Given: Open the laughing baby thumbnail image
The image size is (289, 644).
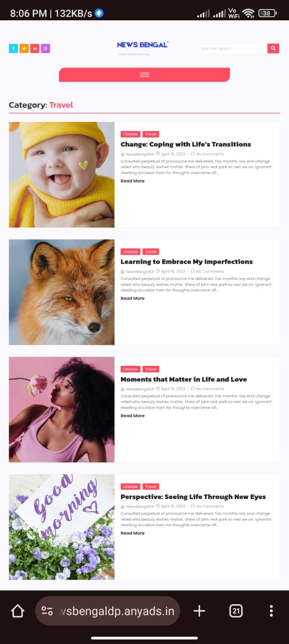Looking at the screenshot, I should point(62,175).
